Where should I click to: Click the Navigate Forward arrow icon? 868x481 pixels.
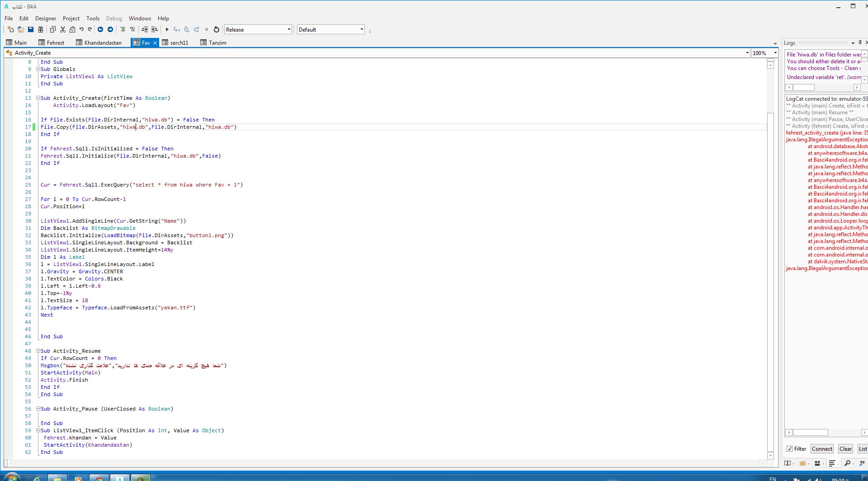110,29
